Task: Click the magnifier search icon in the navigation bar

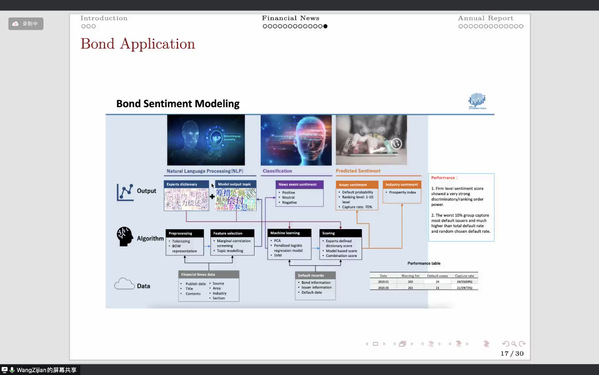Action: [514, 344]
